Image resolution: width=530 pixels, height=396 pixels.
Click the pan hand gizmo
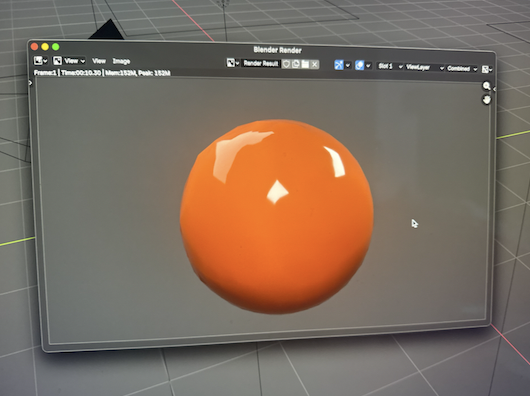[486, 100]
